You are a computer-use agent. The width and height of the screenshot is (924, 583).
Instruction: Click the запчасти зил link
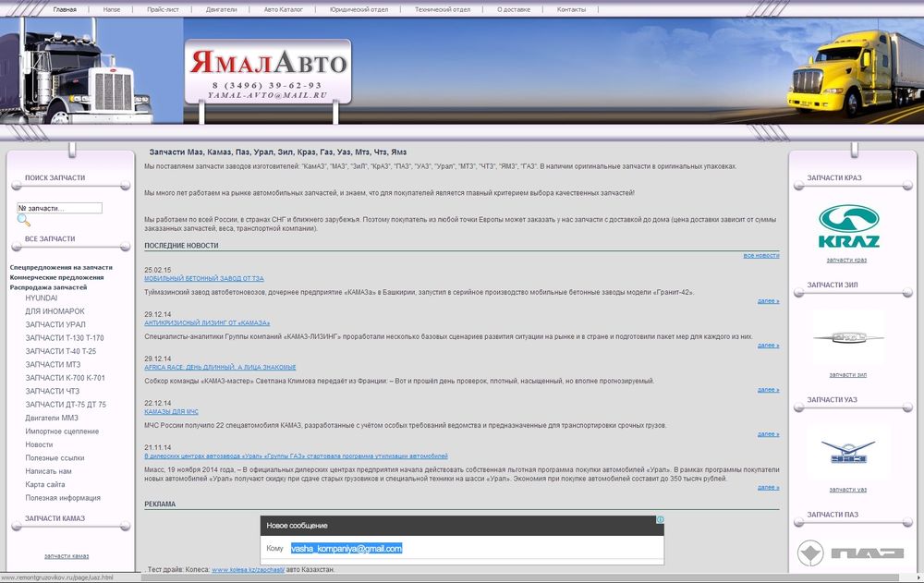(848, 375)
